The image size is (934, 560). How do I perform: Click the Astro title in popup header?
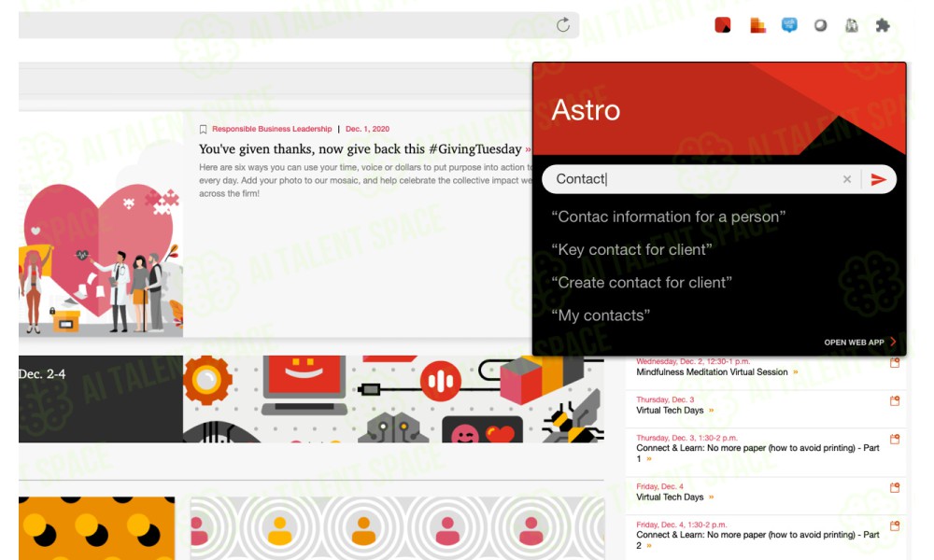[x=586, y=110]
